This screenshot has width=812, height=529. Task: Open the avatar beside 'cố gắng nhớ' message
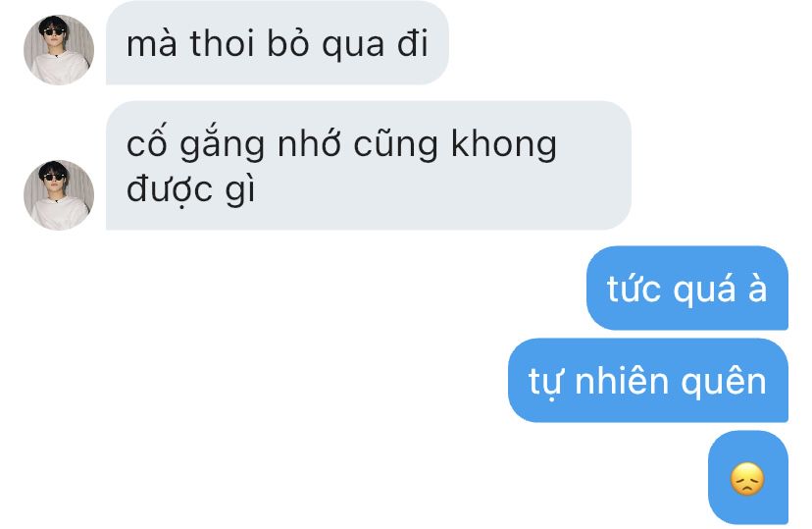[x=59, y=194]
